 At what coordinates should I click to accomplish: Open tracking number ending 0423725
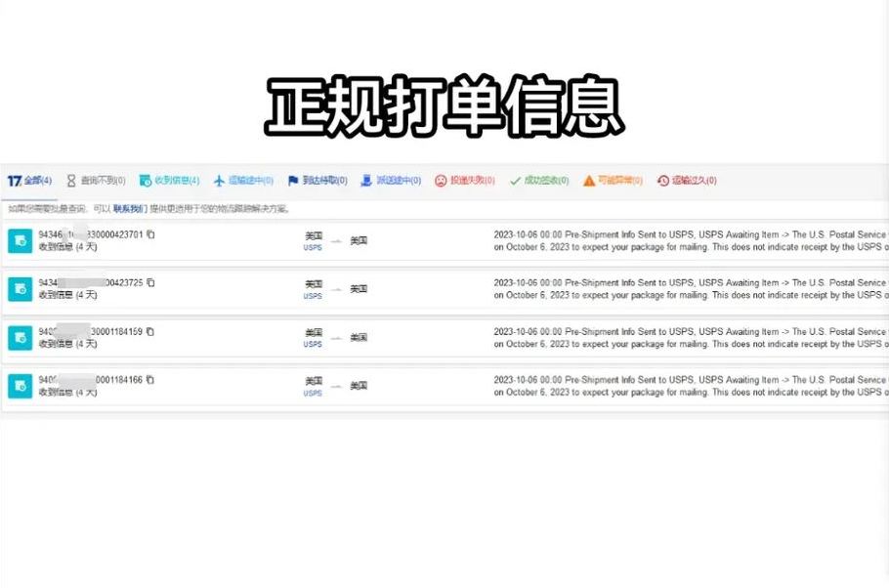pyautogui.click(x=91, y=282)
